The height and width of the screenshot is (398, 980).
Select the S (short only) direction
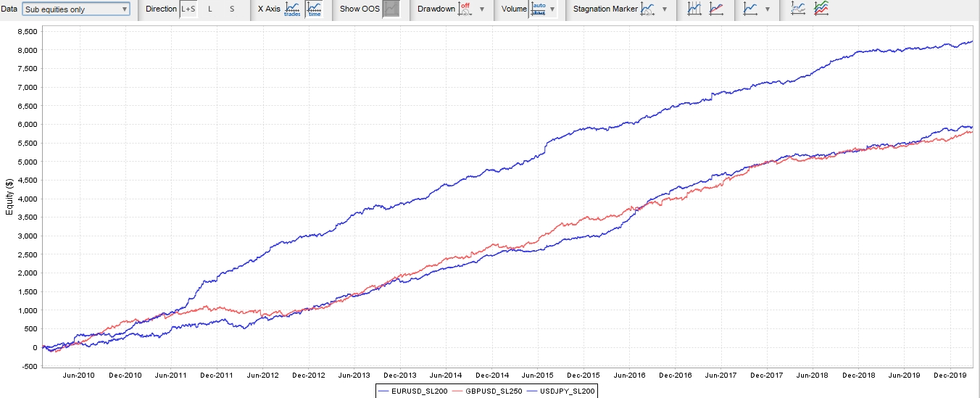[232, 9]
